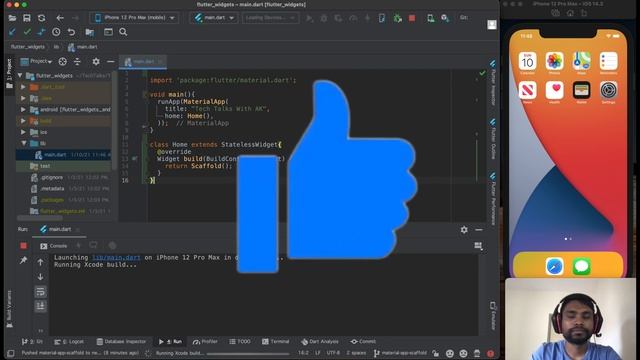Stop the run with red square in Run panel
Screen dimensions: 640x360
coord(23,246)
